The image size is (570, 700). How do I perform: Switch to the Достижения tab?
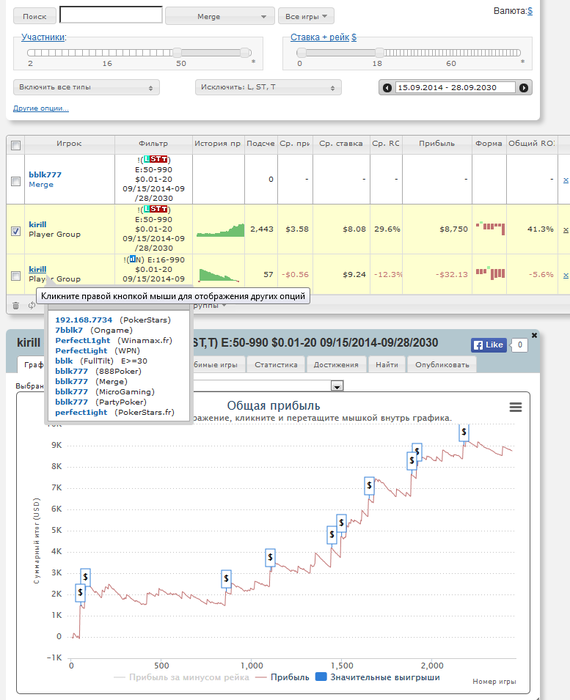click(x=336, y=365)
